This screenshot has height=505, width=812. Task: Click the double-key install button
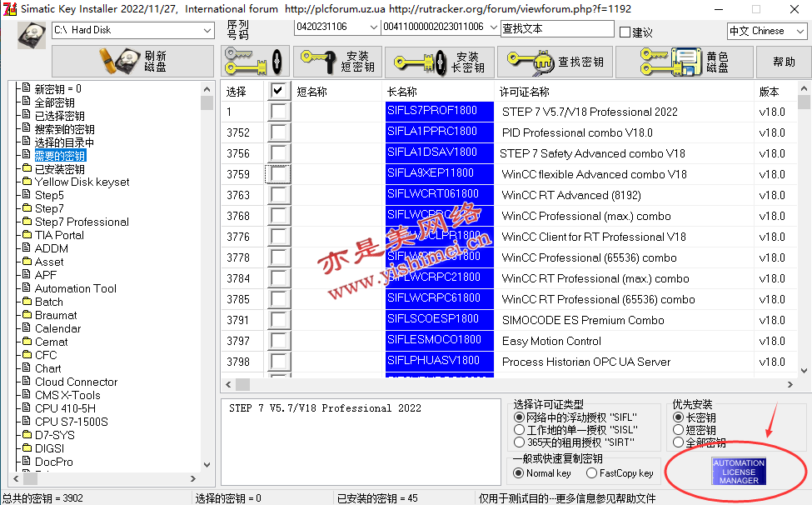[x=255, y=61]
